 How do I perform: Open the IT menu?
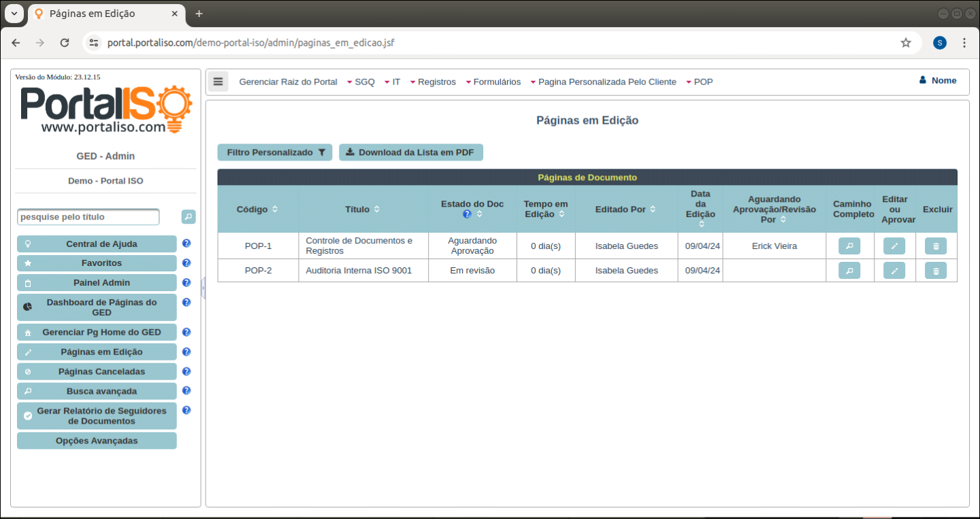click(x=393, y=82)
